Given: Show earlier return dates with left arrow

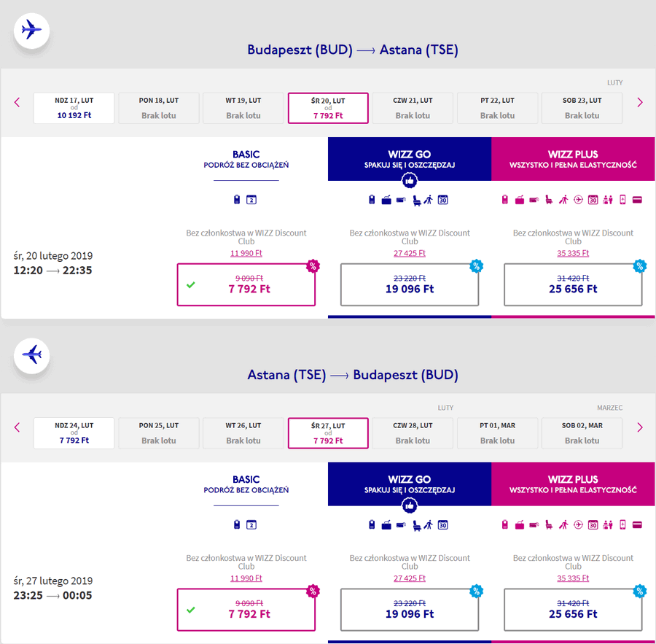Looking at the screenshot, I should pos(17,427).
